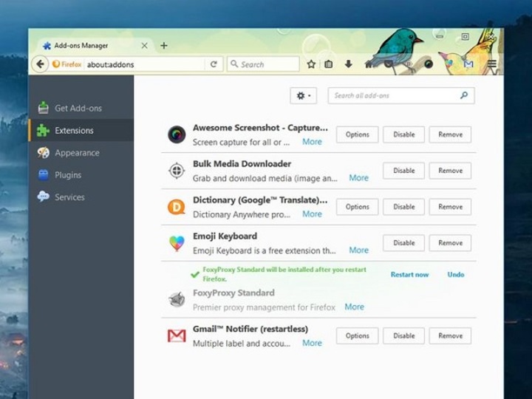This screenshot has width=532, height=399.
Task: Click the Bulk Media Downloader crosshair icon
Action: pyautogui.click(x=177, y=171)
